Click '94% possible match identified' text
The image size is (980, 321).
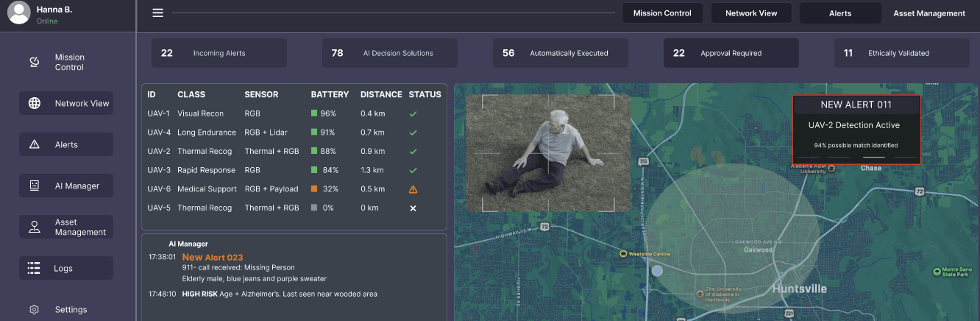click(856, 145)
